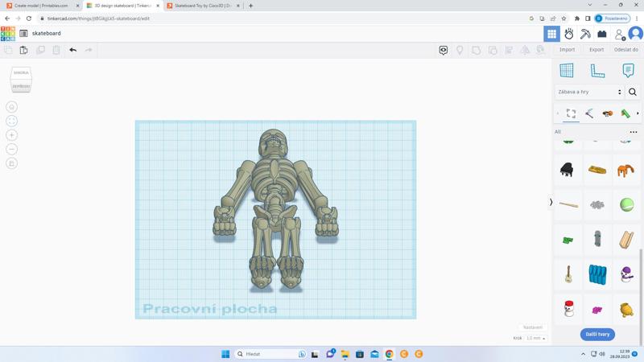
Task: Toggle perspective/orthographic view button
Action: pos(12,163)
